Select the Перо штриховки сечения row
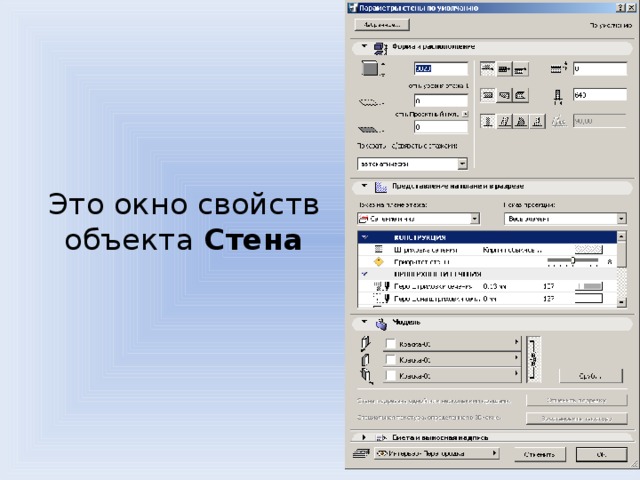The width and height of the screenshot is (640, 480). [487, 287]
